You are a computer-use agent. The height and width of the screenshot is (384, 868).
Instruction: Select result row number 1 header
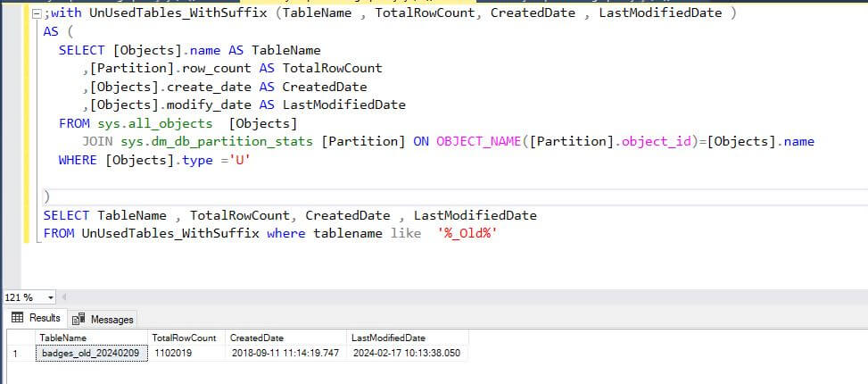[x=21, y=353]
